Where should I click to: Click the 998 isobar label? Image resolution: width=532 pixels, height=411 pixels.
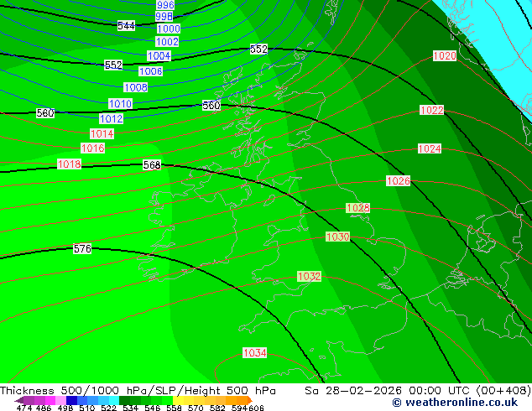point(164,16)
